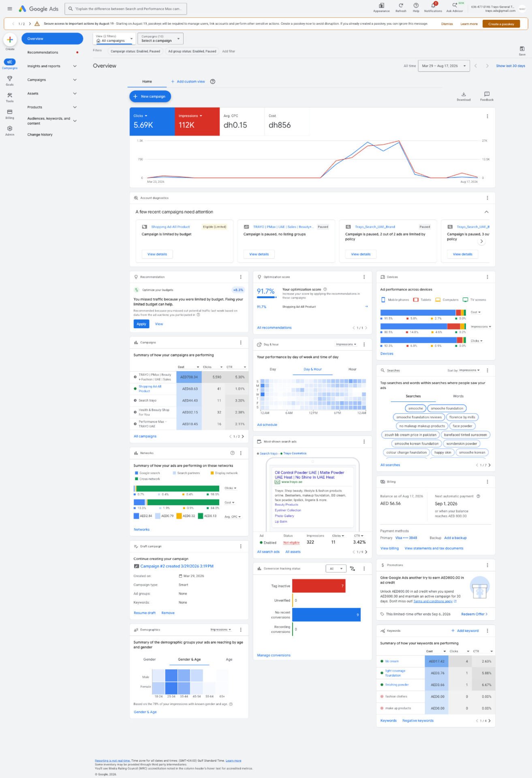
Task: Open Tools wrench icon in sidebar
Action: pos(10,95)
